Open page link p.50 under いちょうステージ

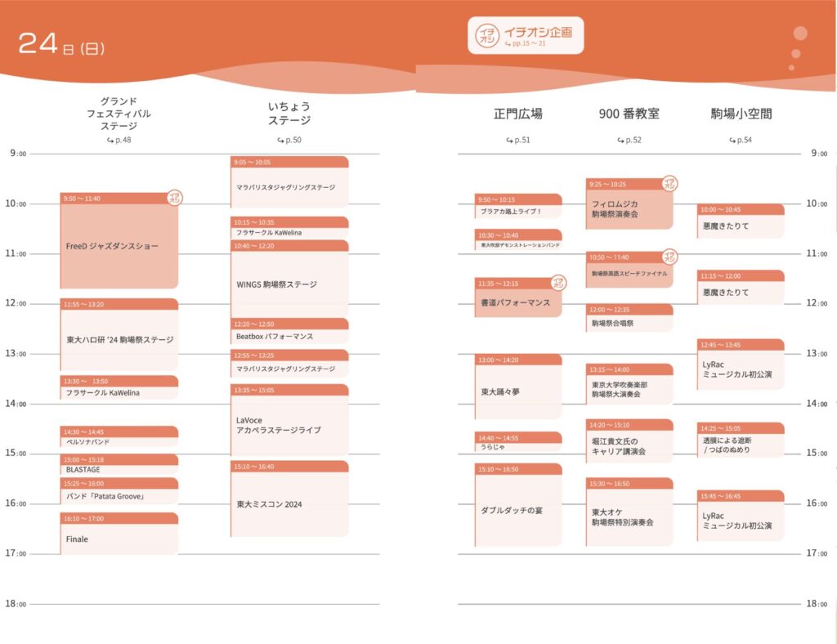(x=289, y=140)
